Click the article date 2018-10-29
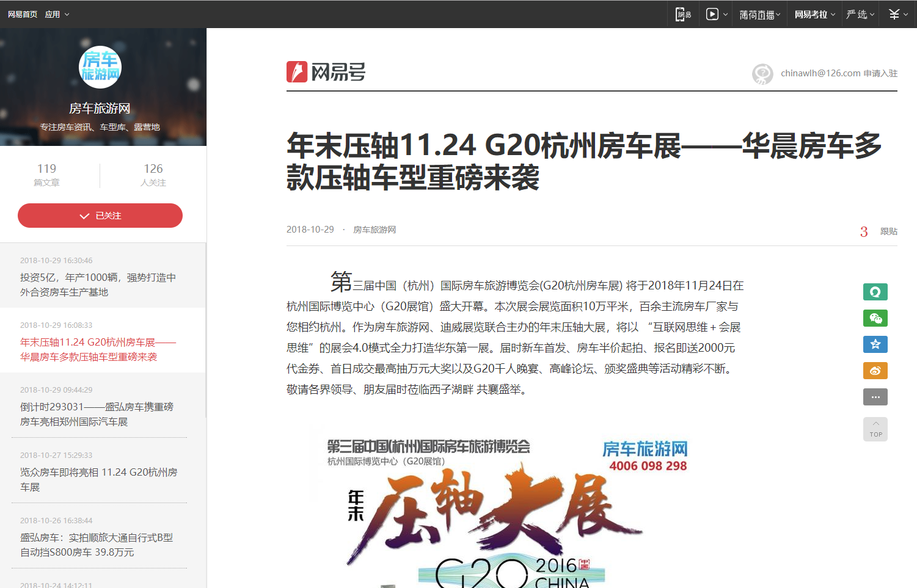Screen dimensions: 917x588 pos(310,230)
